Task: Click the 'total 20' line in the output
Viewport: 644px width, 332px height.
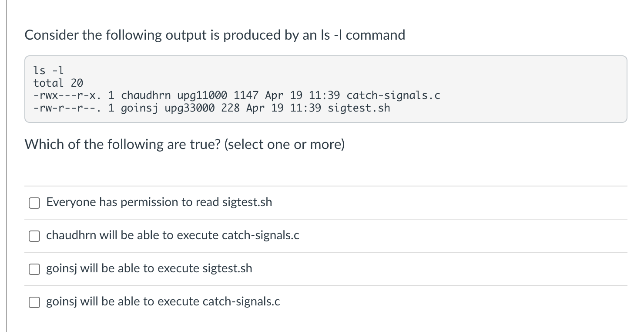Action: pyautogui.click(x=58, y=82)
